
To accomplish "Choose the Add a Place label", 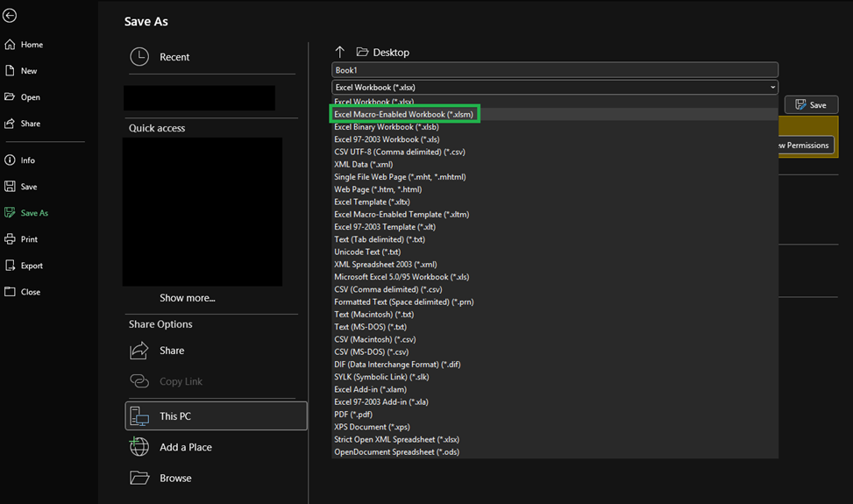I will (186, 447).
